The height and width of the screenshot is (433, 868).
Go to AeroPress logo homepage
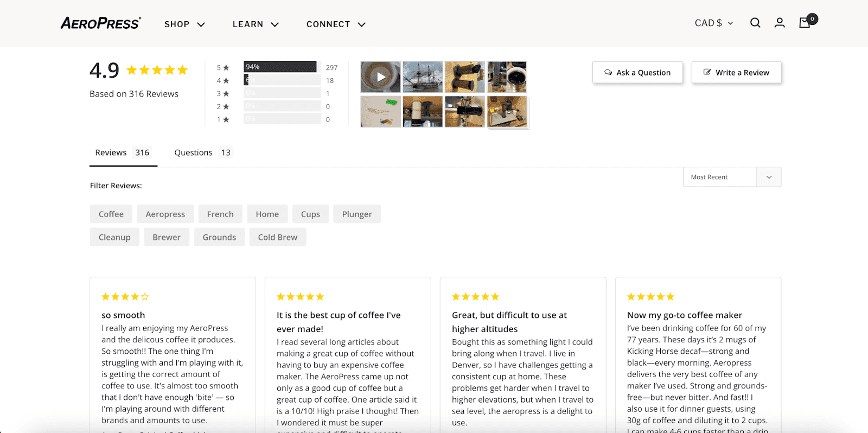point(101,23)
